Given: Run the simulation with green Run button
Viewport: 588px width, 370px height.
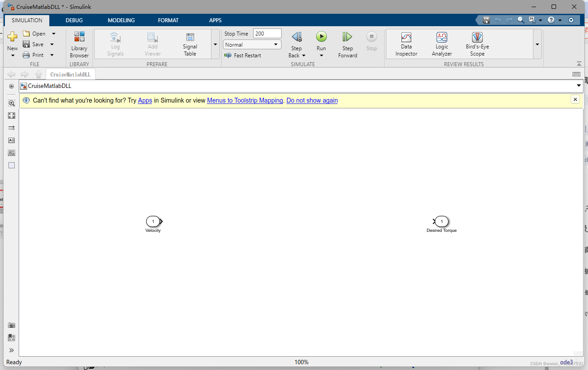Looking at the screenshot, I should point(321,36).
